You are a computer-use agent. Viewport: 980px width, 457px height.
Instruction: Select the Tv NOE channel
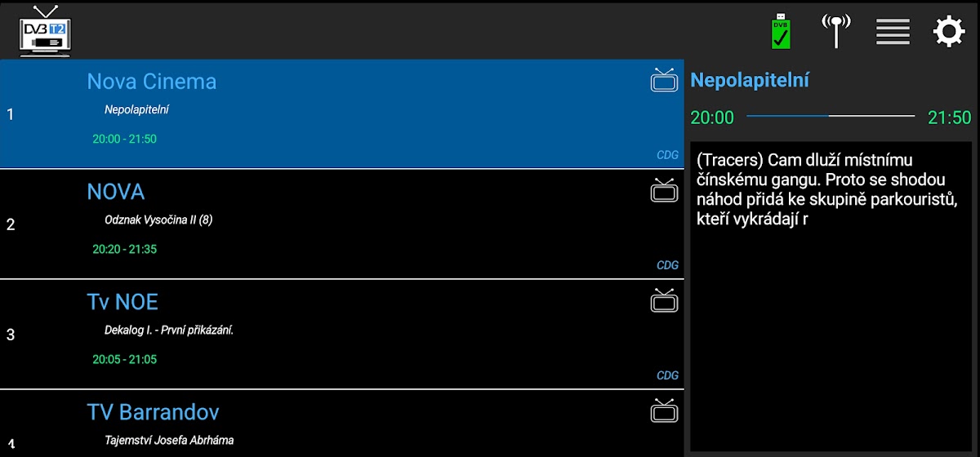(122, 302)
